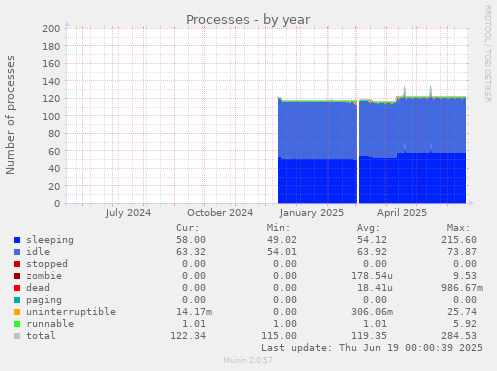Click total max value 284.53
Screen dimensions: 497x371
coord(459,336)
